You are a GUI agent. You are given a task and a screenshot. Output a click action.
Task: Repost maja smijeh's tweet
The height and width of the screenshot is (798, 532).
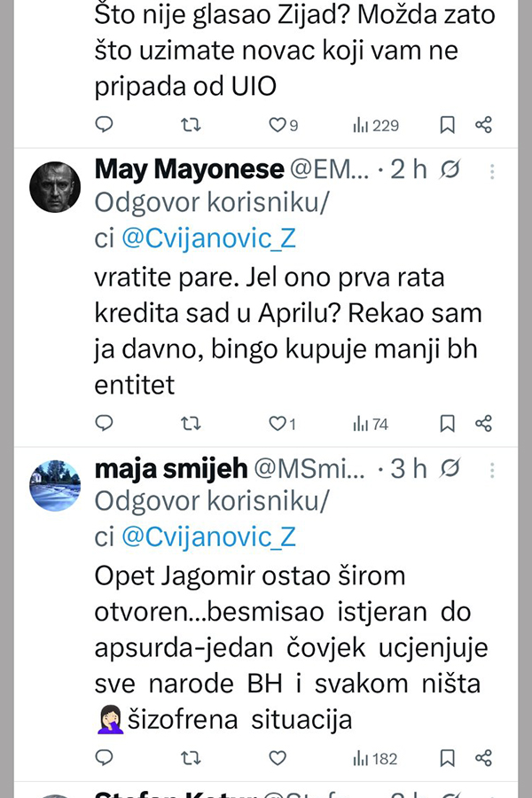pos(191,757)
